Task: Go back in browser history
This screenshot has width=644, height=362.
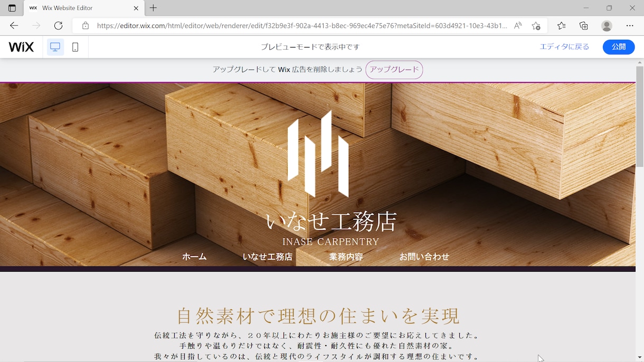Action: [x=14, y=25]
